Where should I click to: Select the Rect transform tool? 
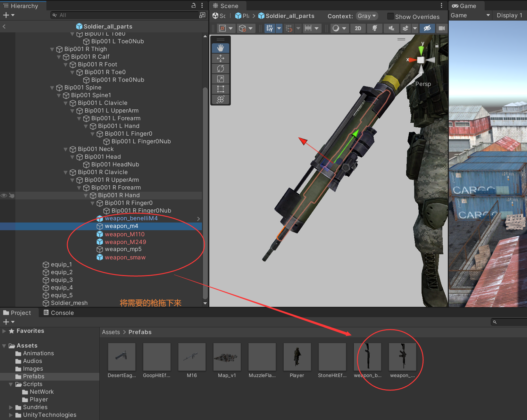pos(221,89)
